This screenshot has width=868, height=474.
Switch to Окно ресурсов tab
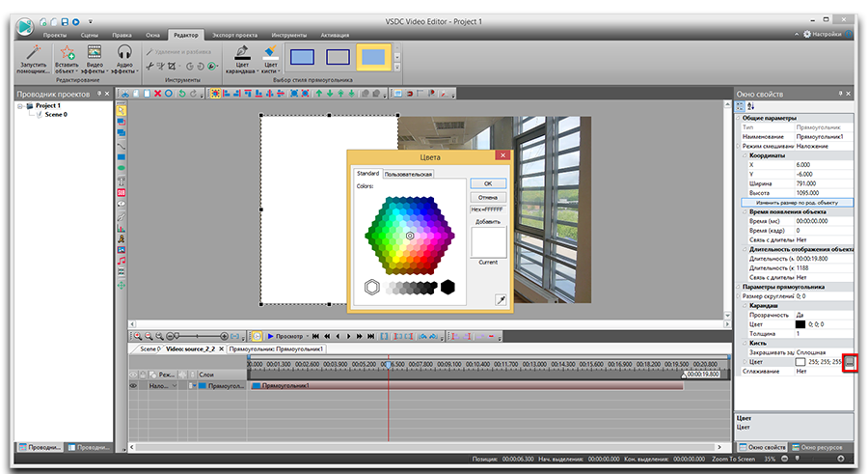coord(817,447)
